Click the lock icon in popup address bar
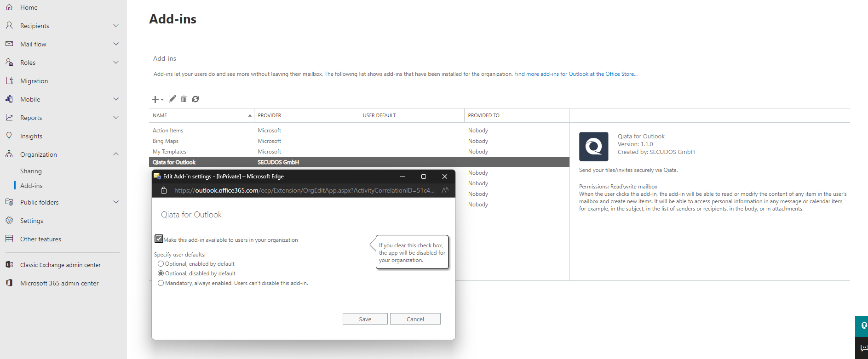 coord(163,190)
